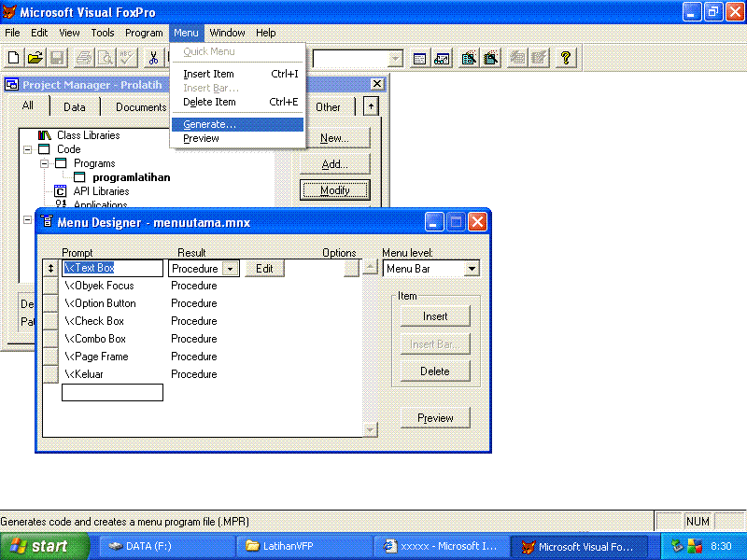
Task: Click the Add... button in Project Manager
Action: tap(334, 164)
